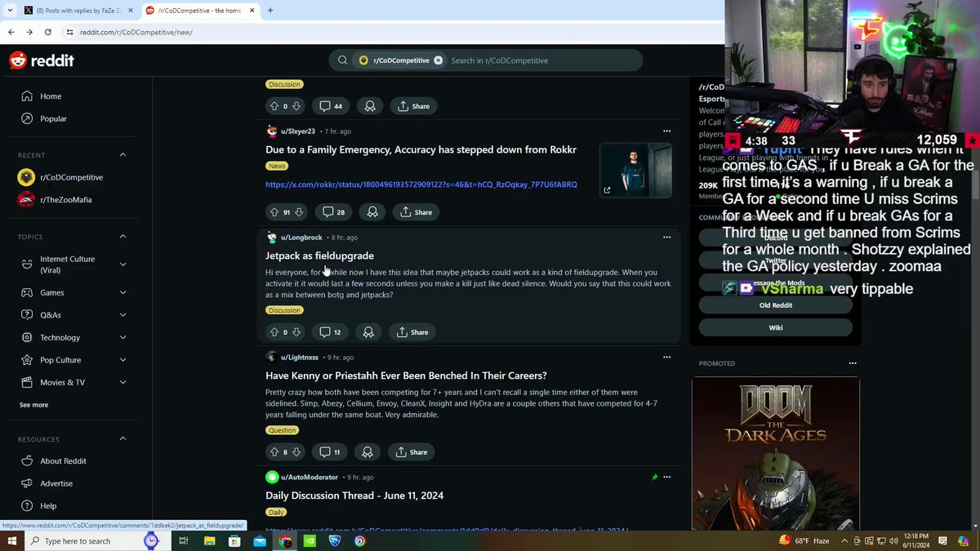
Task: Open the Jetpack as fieldupgrade post title
Action: 319,256
